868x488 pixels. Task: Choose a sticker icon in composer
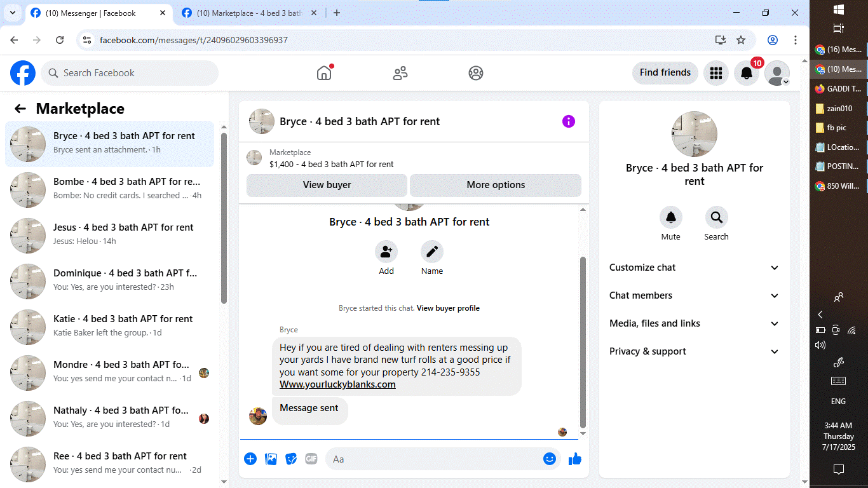tap(291, 459)
